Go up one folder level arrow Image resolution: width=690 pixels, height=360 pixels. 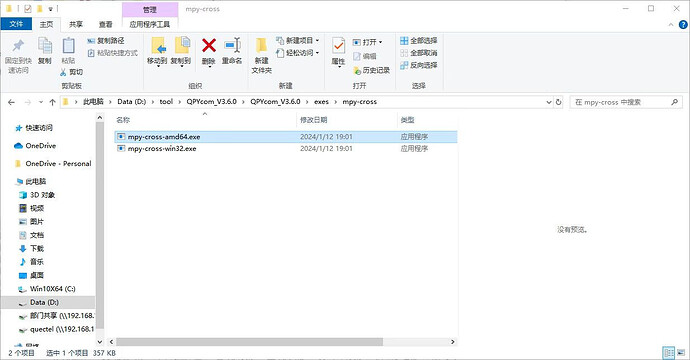(x=52, y=102)
